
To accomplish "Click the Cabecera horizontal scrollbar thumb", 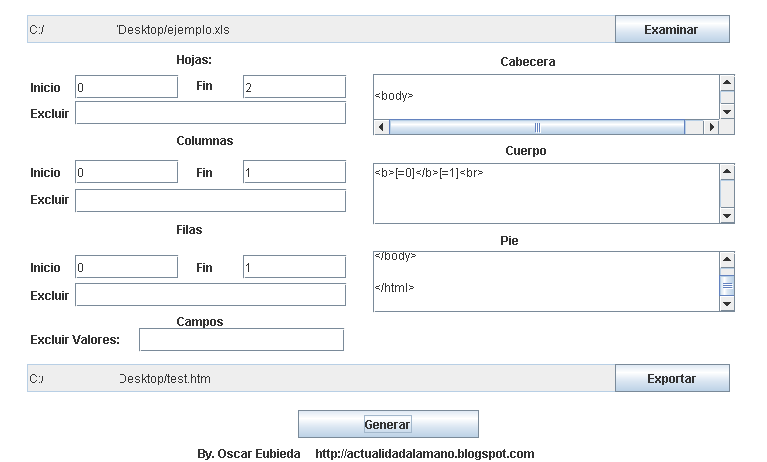I will pos(537,127).
